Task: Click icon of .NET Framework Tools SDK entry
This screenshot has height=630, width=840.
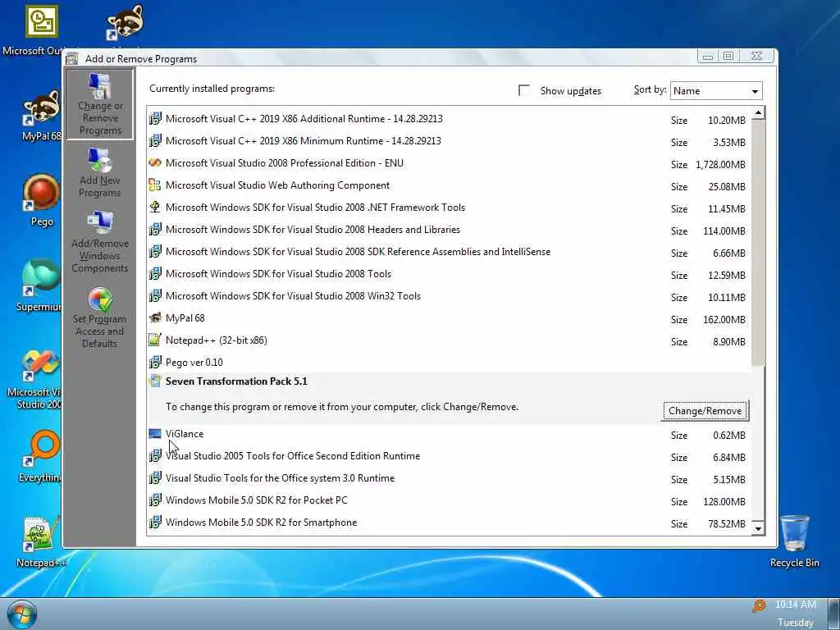Action: pos(155,208)
